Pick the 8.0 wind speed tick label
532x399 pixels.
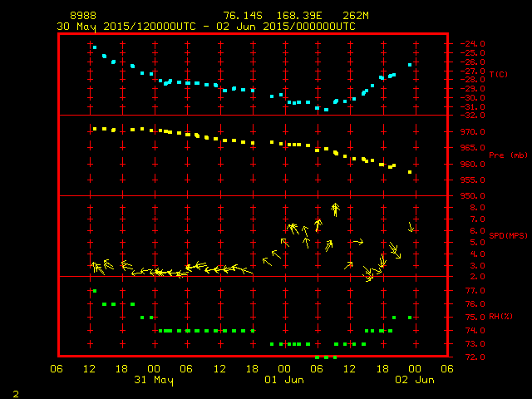pos(477,208)
